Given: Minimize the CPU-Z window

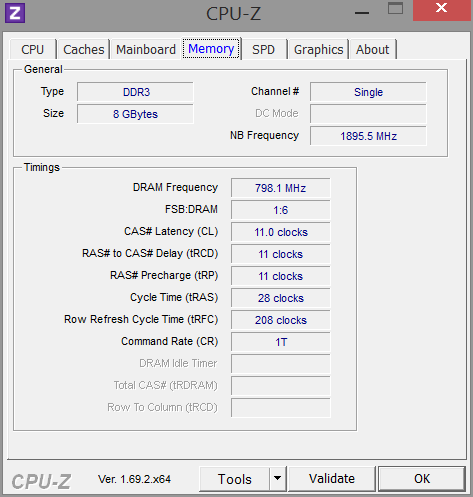Looking at the screenshot, I should [362, 12].
